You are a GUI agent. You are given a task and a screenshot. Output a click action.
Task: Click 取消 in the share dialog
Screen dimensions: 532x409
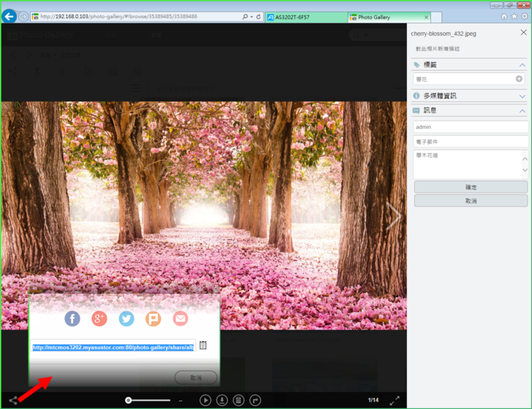196,378
